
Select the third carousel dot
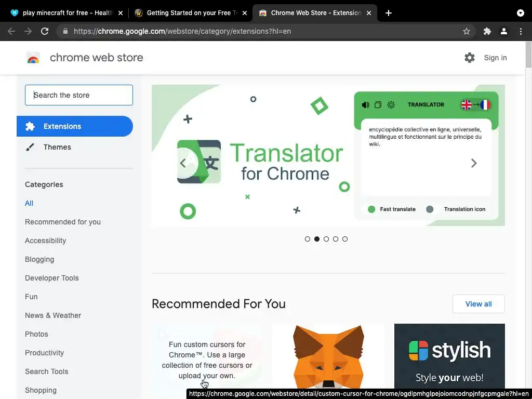[x=326, y=239]
